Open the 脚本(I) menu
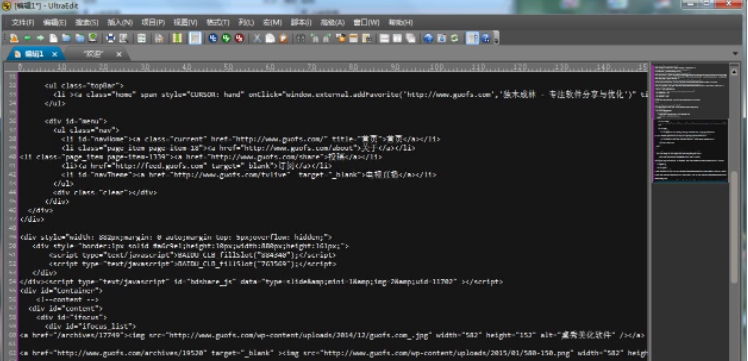Viewport: 748px width, 361px height. [x=301, y=22]
